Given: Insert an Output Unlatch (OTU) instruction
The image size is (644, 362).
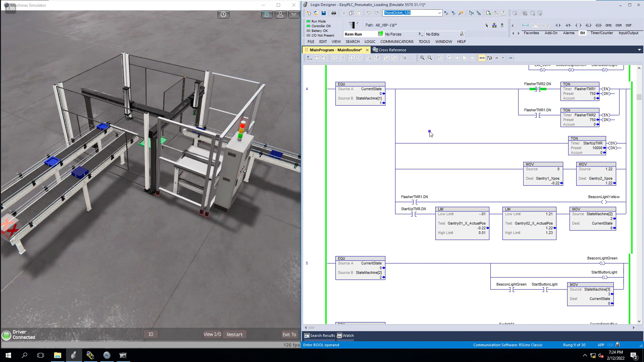Looking at the screenshot, I should coord(598,25).
